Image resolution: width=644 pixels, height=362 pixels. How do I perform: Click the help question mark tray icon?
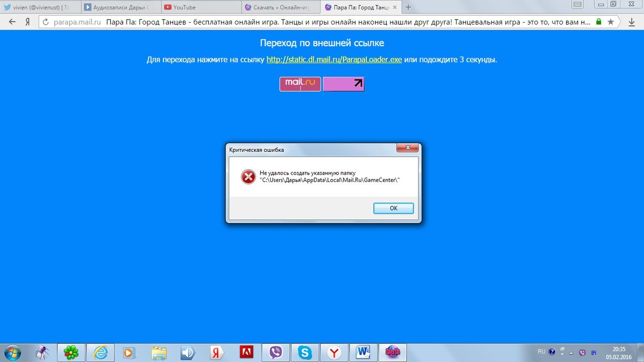click(x=552, y=352)
